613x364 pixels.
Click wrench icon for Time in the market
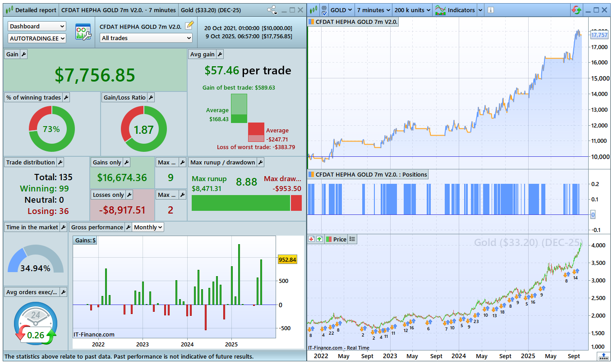click(x=63, y=227)
